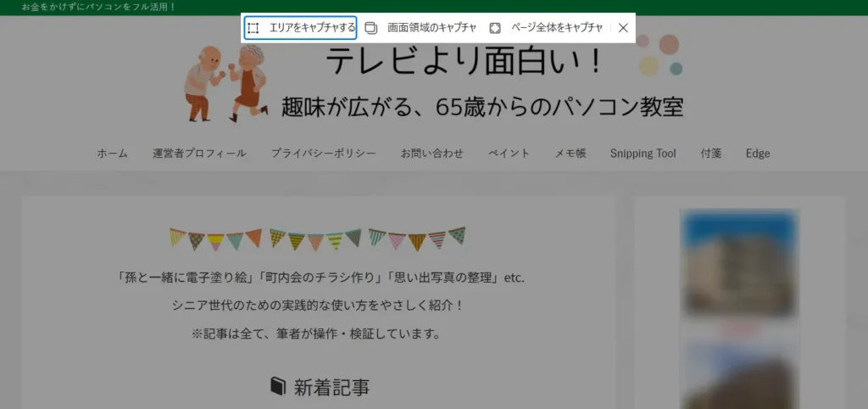Click the book icon beside 新着記事
The width and height of the screenshot is (868, 409).
tap(278, 387)
